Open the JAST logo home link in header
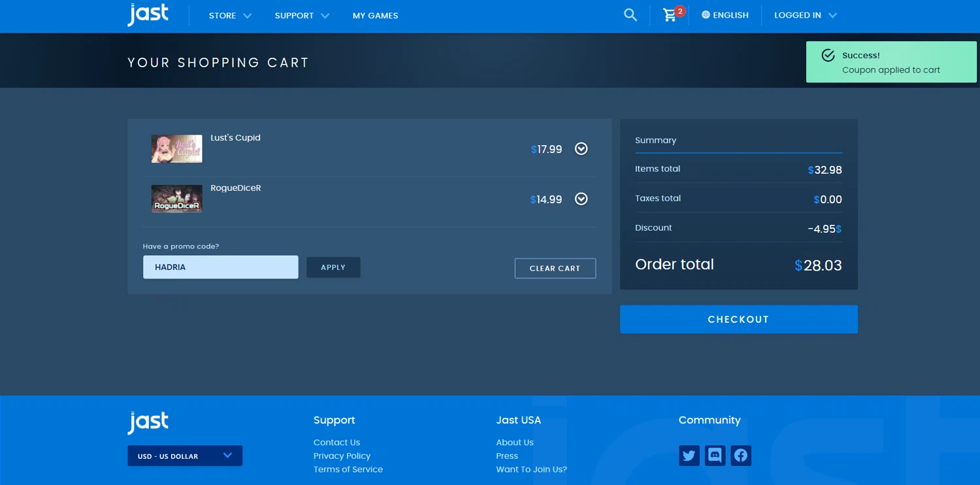Image resolution: width=980 pixels, height=485 pixels. pos(148,14)
